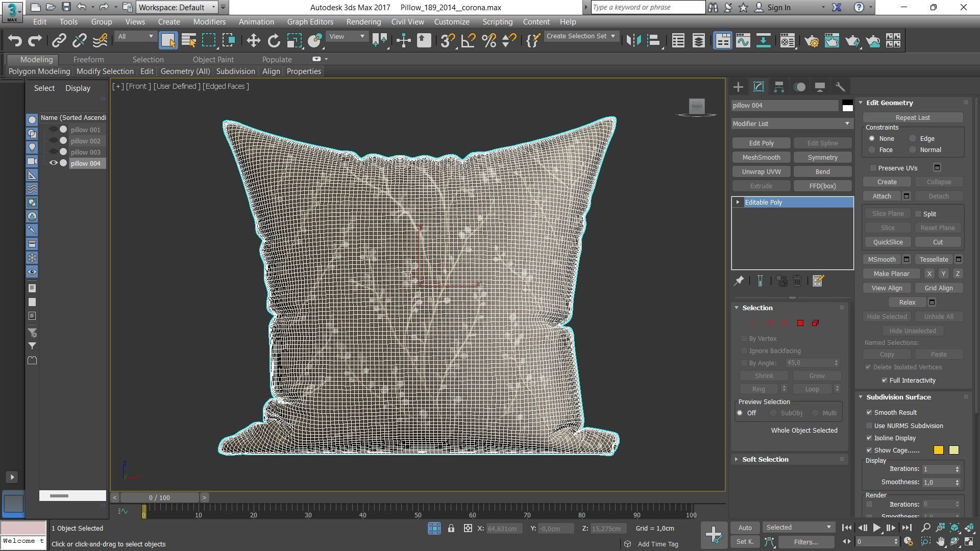Viewport: 980px width, 551px height.
Task: Click the Attach button
Action: pyautogui.click(x=881, y=196)
